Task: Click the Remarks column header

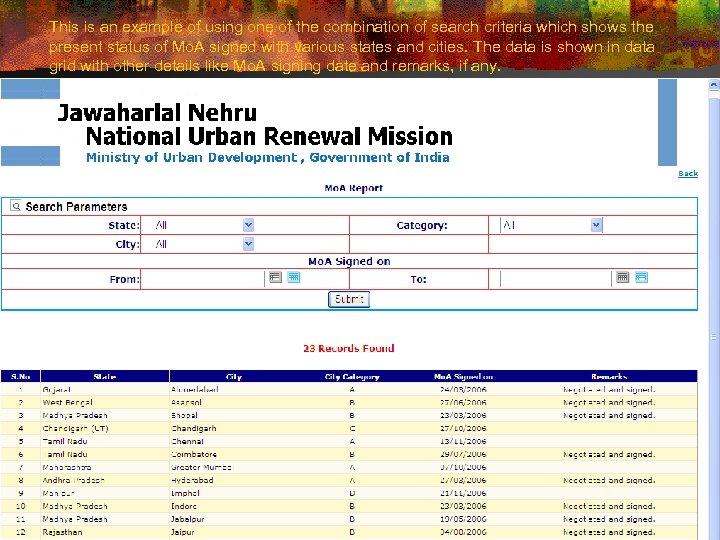Action: [609, 377]
